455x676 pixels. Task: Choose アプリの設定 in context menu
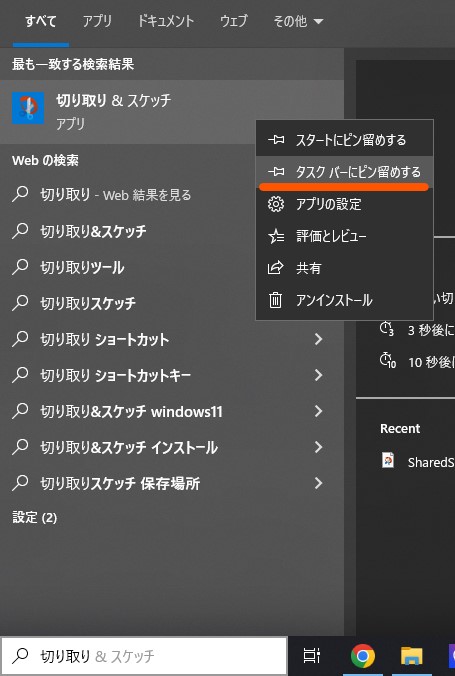coord(345,203)
